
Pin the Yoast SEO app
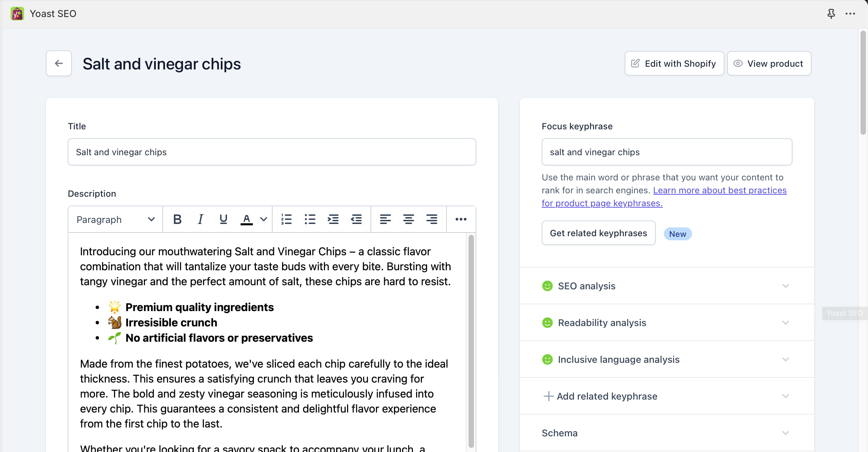pyautogui.click(x=831, y=14)
